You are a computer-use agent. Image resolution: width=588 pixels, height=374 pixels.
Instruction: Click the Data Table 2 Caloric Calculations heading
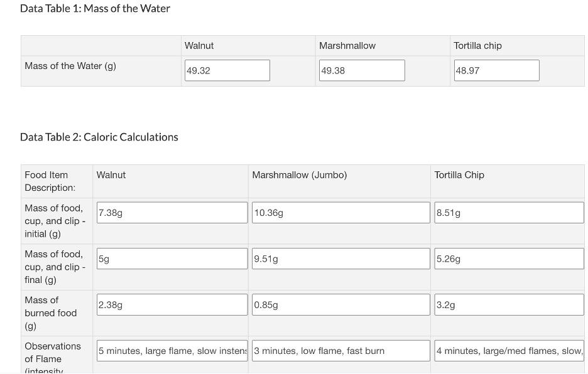click(99, 137)
